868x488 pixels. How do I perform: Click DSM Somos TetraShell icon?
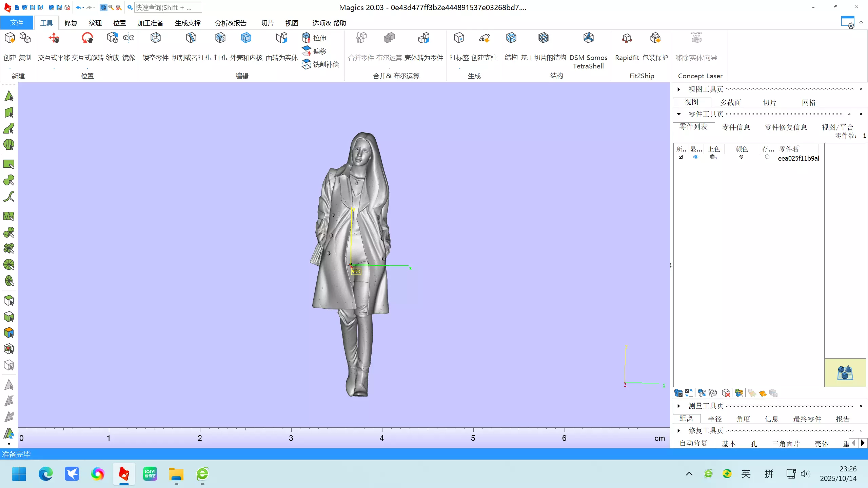click(588, 38)
